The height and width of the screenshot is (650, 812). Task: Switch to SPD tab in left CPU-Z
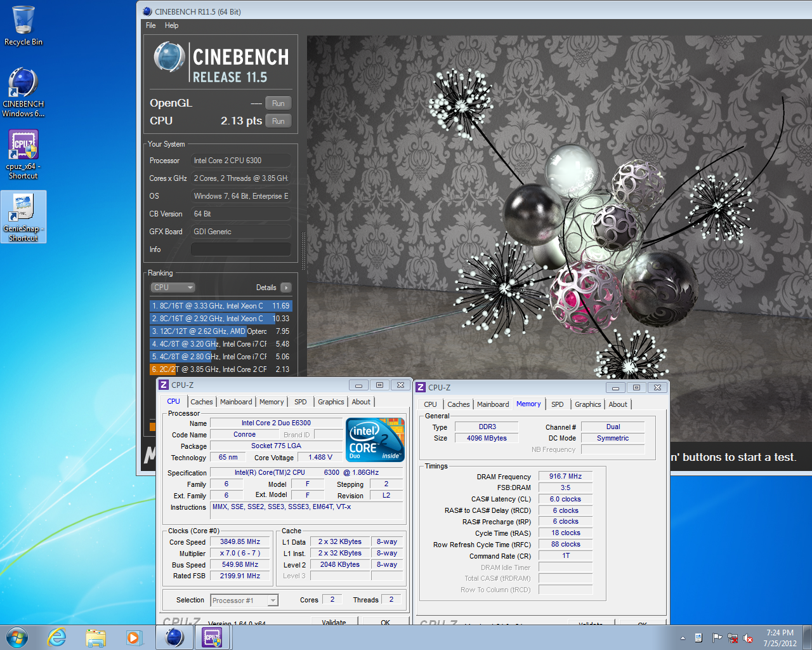point(301,402)
